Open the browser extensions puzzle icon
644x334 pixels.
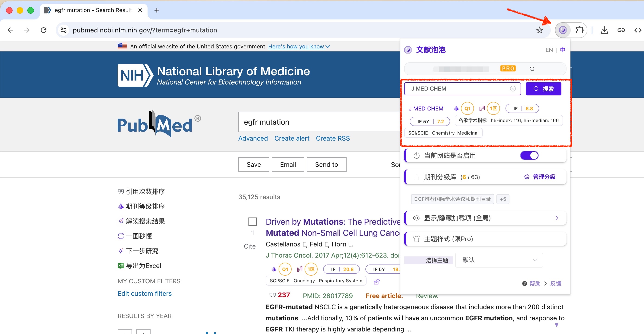[x=579, y=30]
